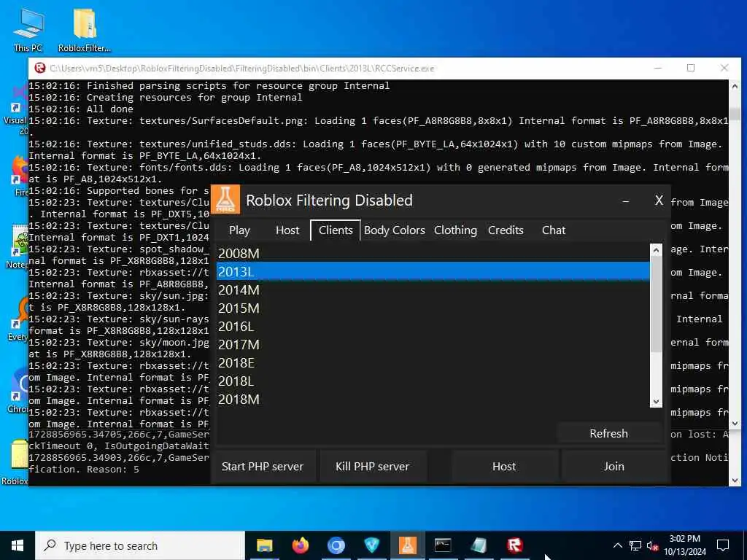Open Chromium browser in the taskbar
The width and height of the screenshot is (747, 560).
[x=336, y=545]
